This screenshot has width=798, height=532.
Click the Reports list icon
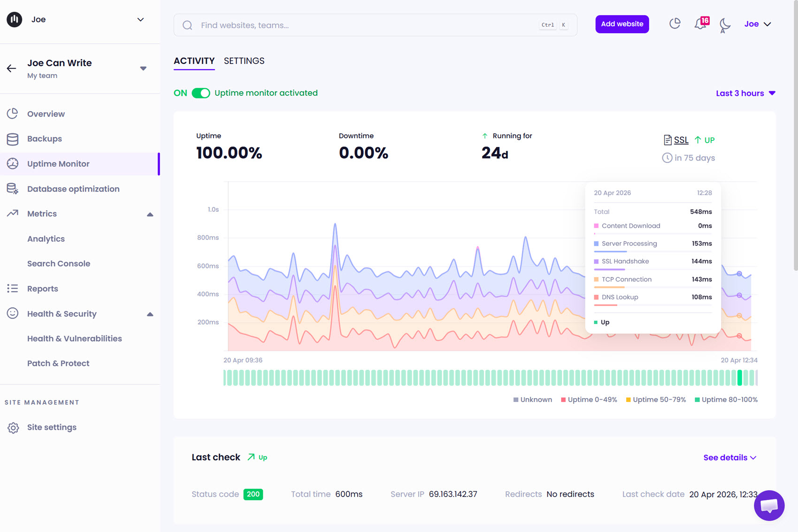[13, 288]
